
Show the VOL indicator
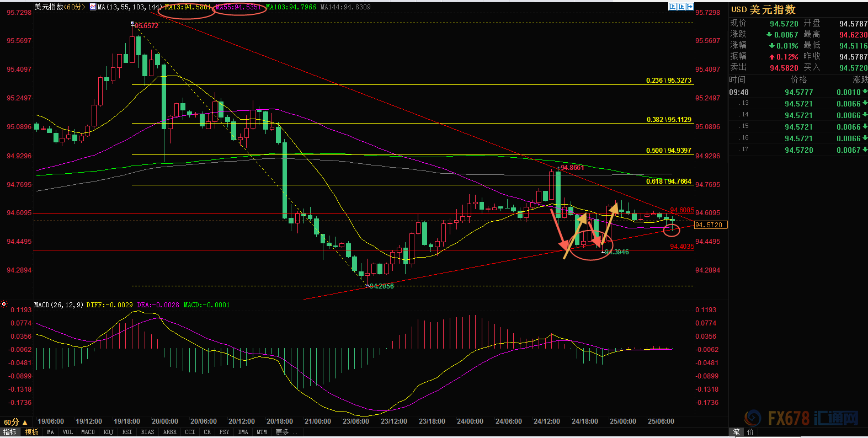tap(67, 432)
